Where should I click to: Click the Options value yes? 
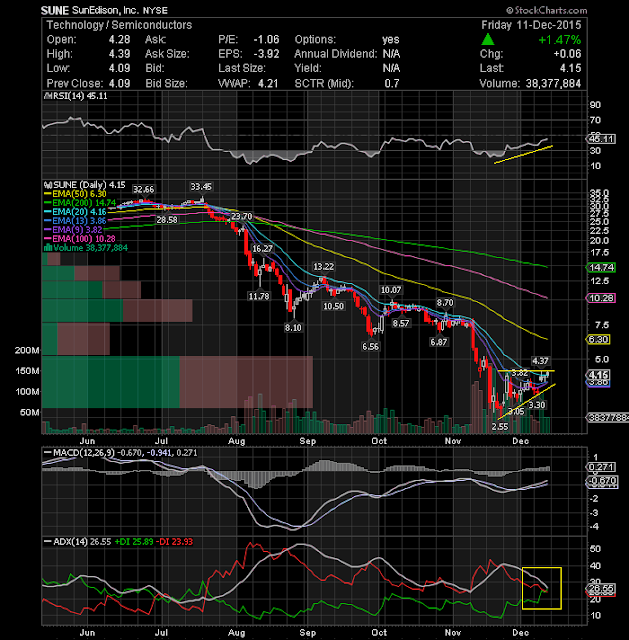(391, 40)
